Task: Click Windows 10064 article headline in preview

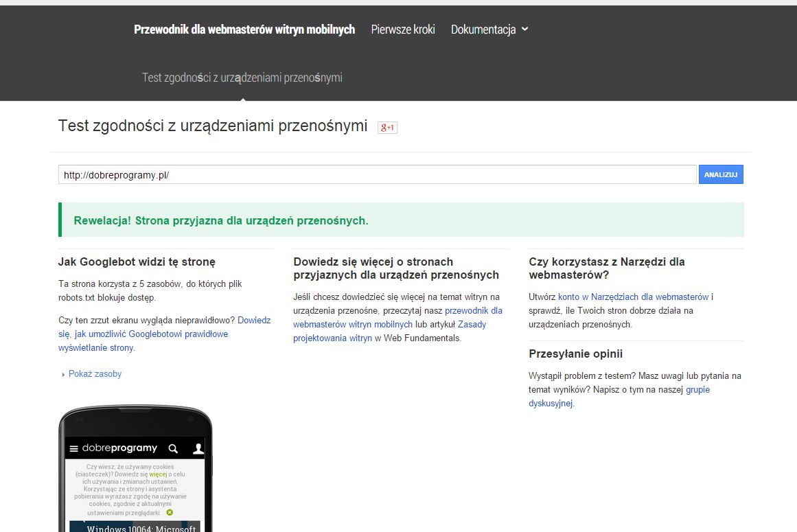Action: [141, 529]
